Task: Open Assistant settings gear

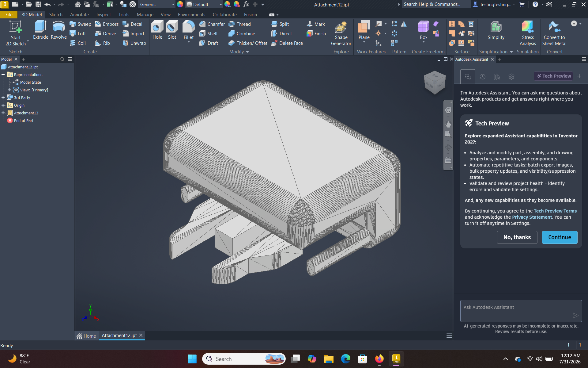Action: [x=511, y=77]
